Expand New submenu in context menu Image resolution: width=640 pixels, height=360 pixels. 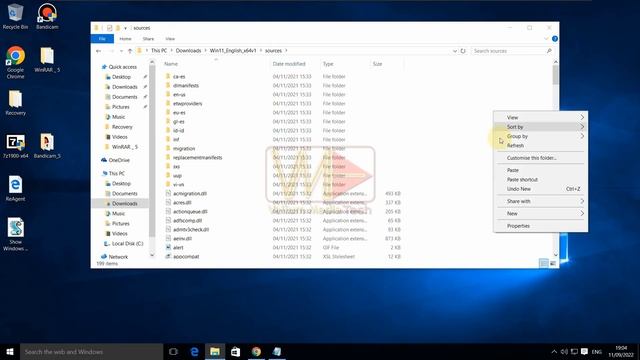(x=540, y=213)
